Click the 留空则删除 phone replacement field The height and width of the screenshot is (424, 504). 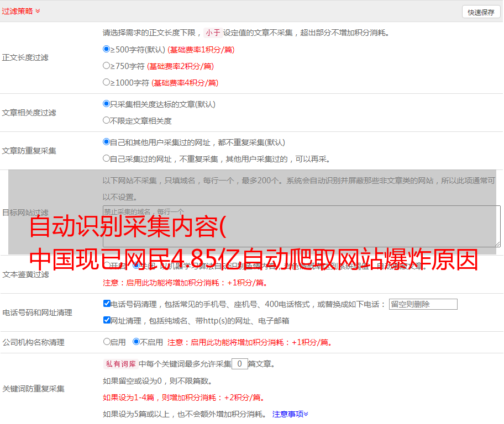tap(423, 304)
